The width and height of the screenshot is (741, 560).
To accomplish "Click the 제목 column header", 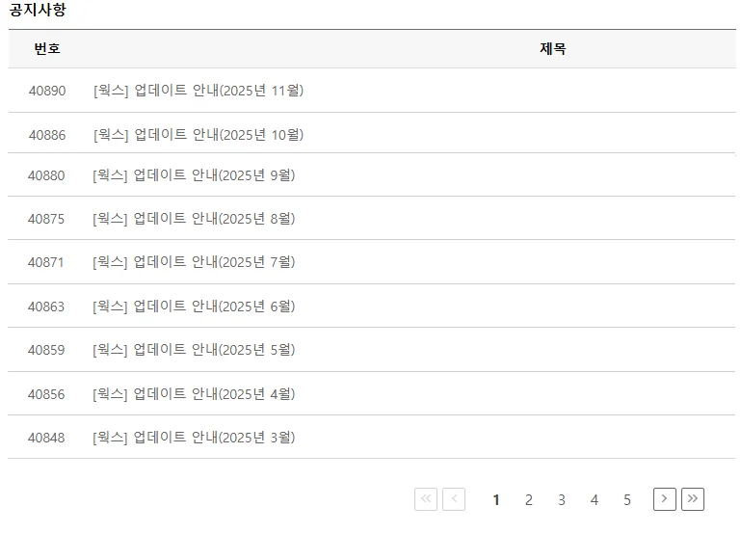I will (x=553, y=49).
